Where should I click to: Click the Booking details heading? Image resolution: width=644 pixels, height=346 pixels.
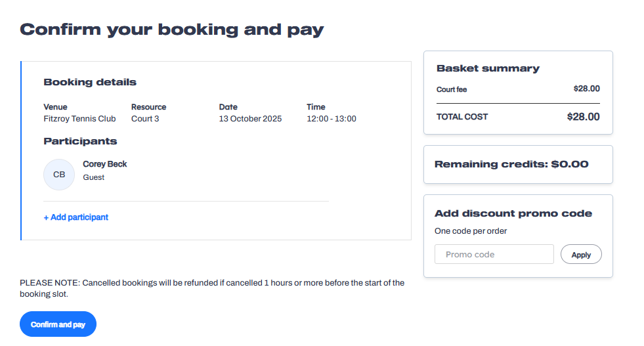pyautogui.click(x=90, y=83)
